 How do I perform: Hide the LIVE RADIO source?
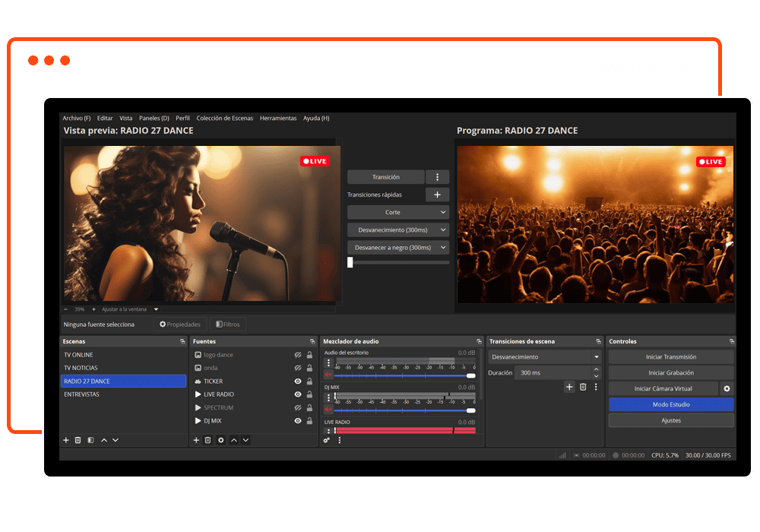[297, 394]
